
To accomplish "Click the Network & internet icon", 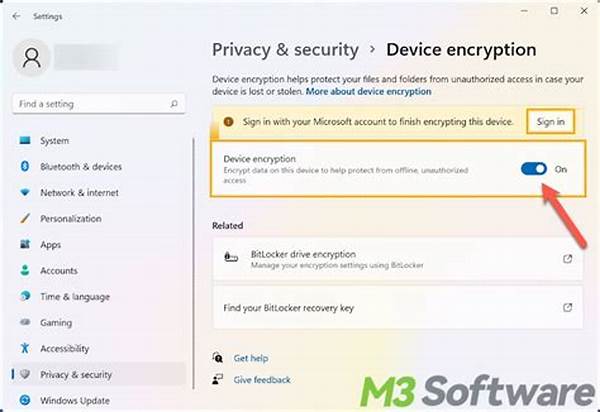I will tap(25, 193).
